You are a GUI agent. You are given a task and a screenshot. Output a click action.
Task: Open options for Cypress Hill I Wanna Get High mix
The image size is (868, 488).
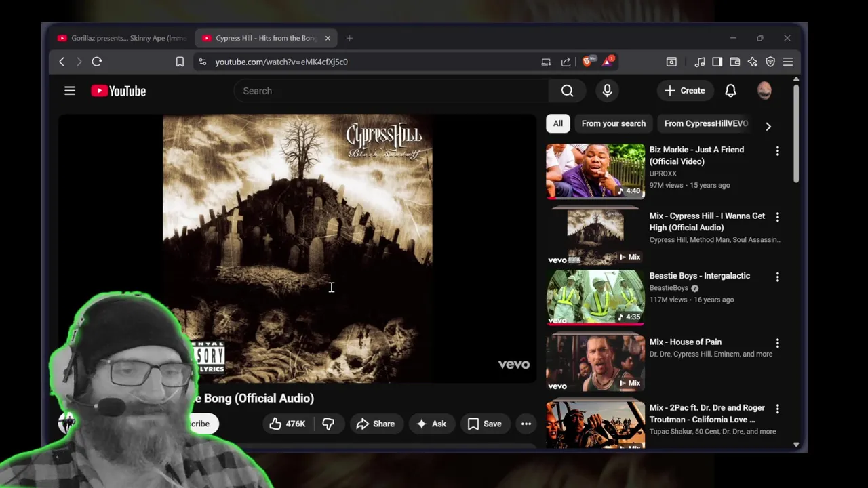pyautogui.click(x=778, y=218)
